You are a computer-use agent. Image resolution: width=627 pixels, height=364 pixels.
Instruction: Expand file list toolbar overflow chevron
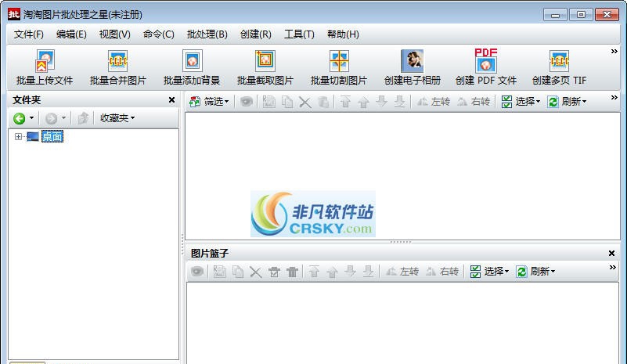pyautogui.click(x=614, y=98)
